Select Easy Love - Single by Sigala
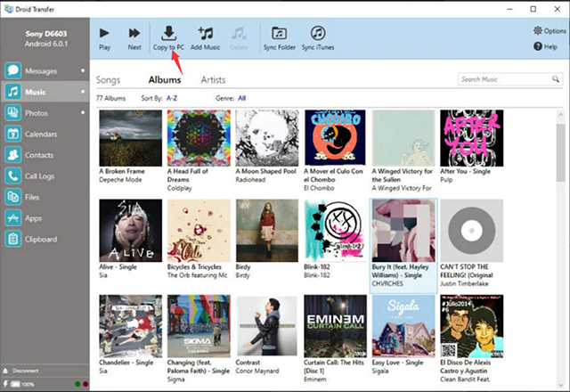Viewport: 570px width, 392px height. coord(403,326)
